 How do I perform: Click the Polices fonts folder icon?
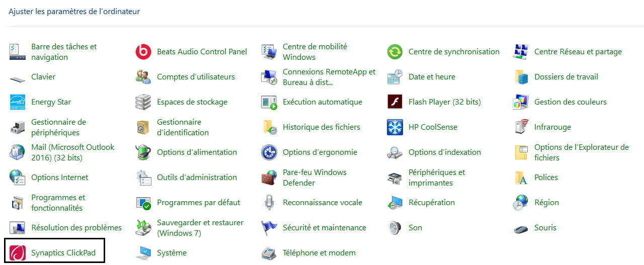point(521,178)
